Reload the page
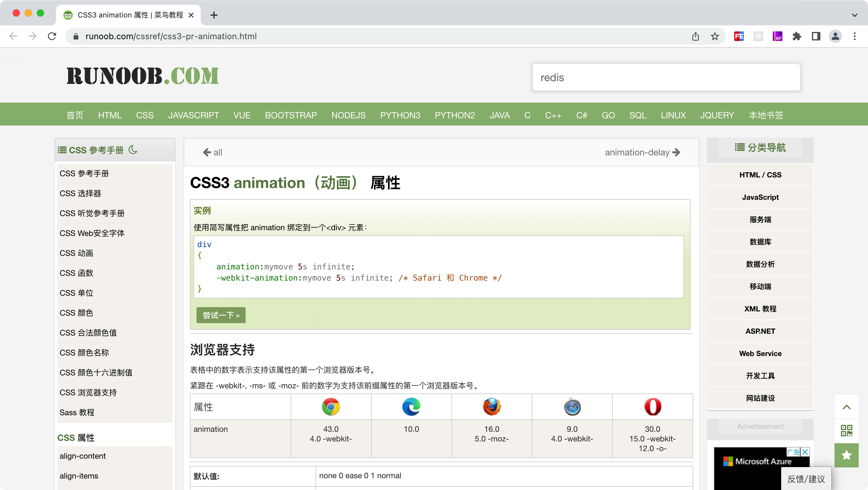The width and height of the screenshot is (868, 490). click(x=52, y=37)
